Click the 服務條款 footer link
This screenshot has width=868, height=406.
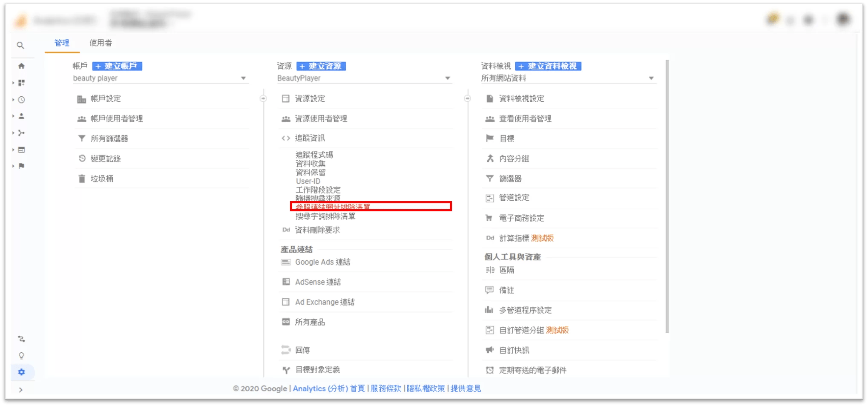click(x=386, y=389)
